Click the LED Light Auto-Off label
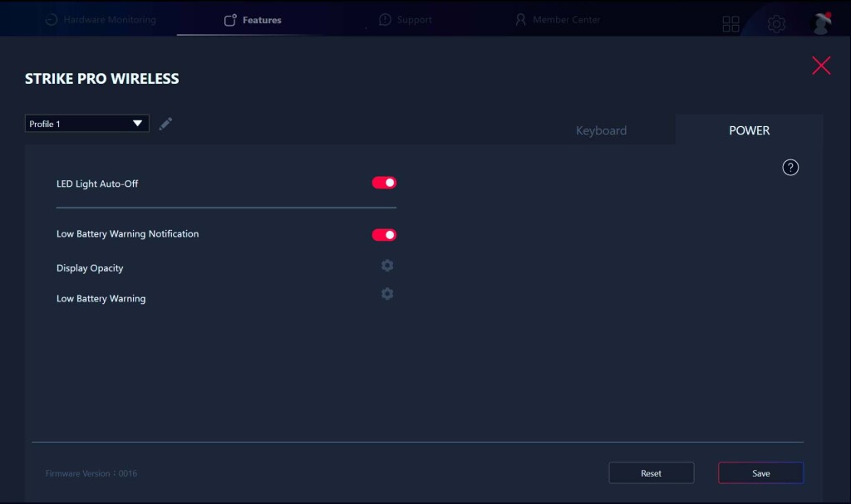The width and height of the screenshot is (851, 504). [97, 183]
